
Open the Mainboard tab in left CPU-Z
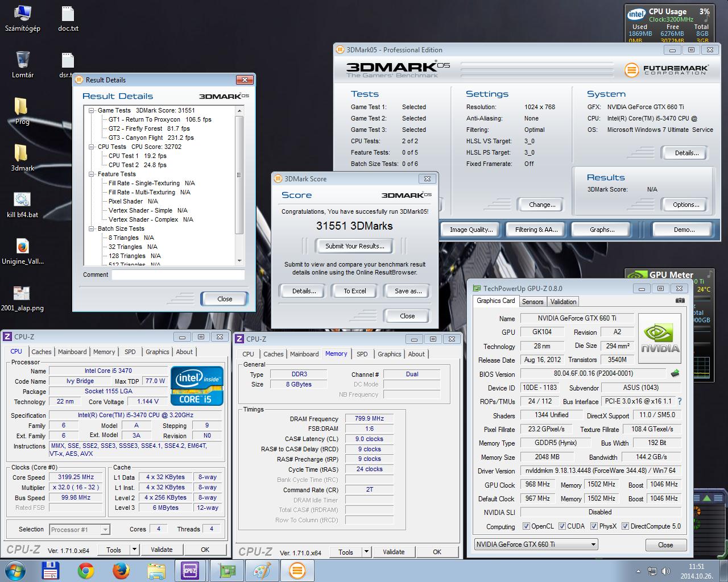coord(72,352)
